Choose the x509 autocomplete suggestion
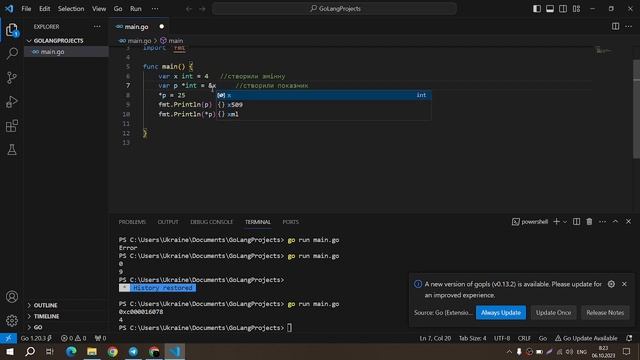640x360 pixels. tap(324, 105)
